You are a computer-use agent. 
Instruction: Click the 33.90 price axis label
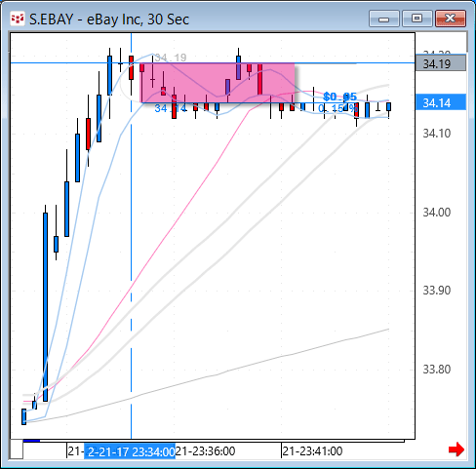(437, 291)
